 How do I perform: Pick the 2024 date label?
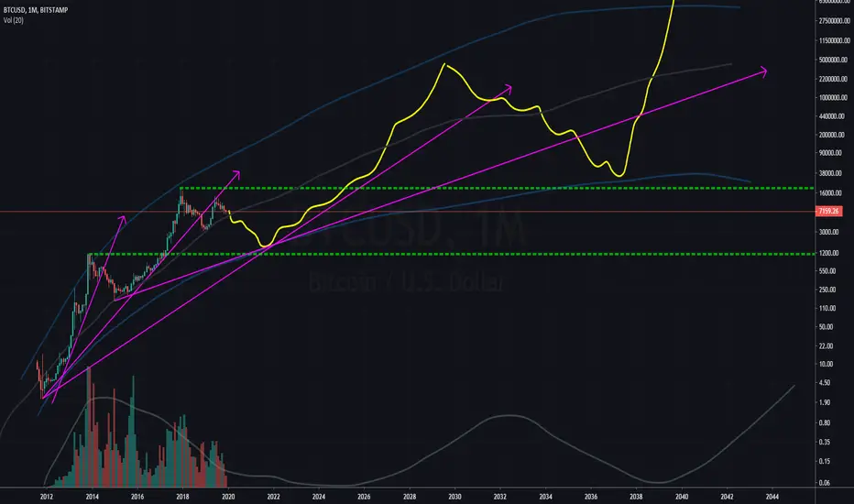pyautogui.click(x=319, y=497)
